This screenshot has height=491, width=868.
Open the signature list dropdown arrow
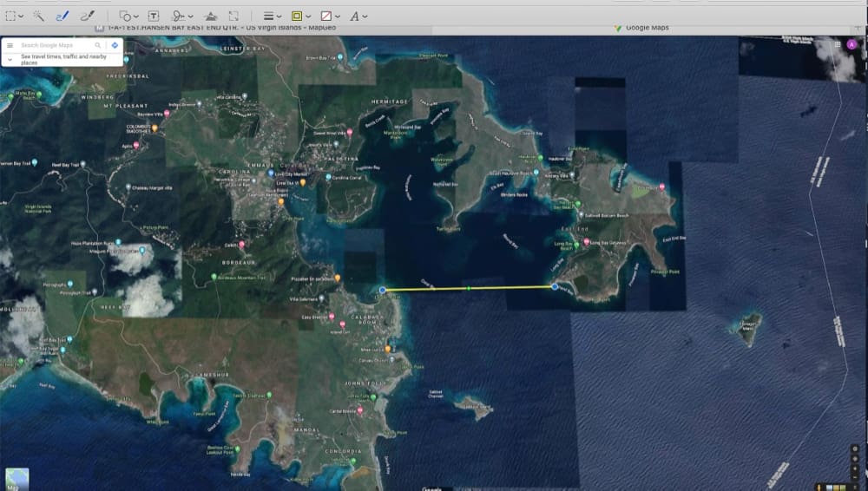pos(191,16)
